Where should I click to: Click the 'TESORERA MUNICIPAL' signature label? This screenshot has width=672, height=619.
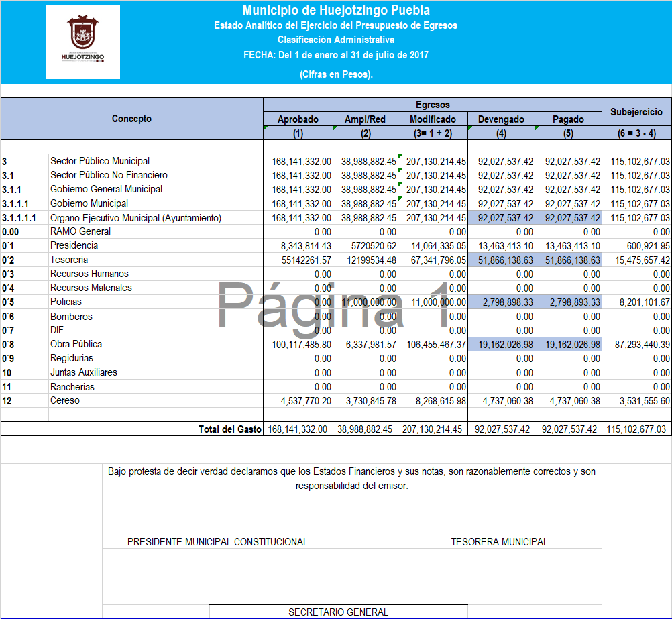coord(499,542)
